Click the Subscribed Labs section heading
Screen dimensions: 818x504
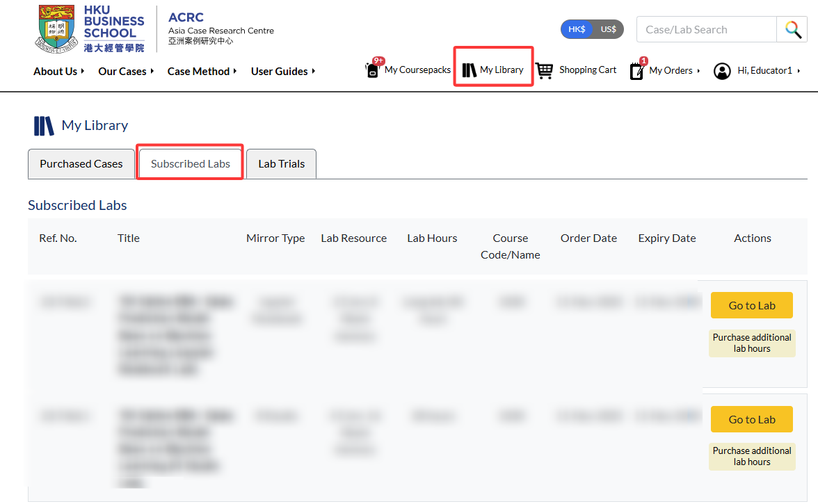coord(77,205)
